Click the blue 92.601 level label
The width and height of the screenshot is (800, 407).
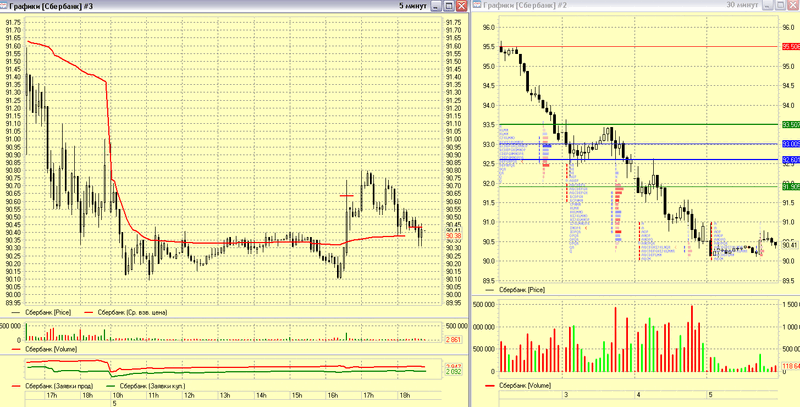click(x=791, y=160)
